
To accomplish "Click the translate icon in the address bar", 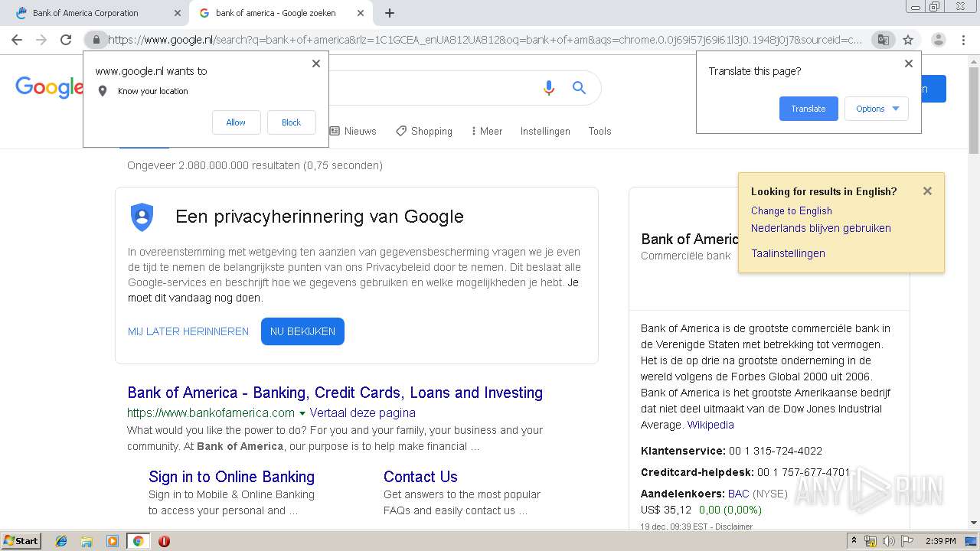I will [883, 40].
